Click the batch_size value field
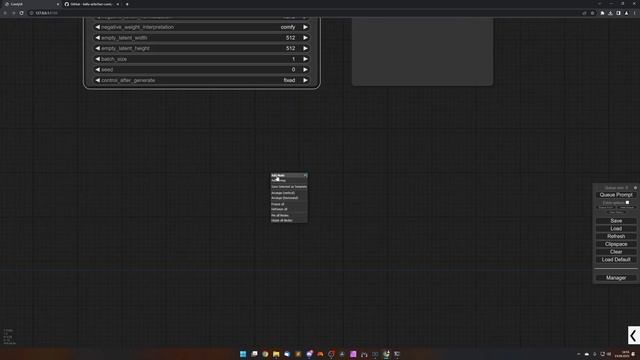The height and width of the screenshot is (360, 640). (x=201, y=59)
